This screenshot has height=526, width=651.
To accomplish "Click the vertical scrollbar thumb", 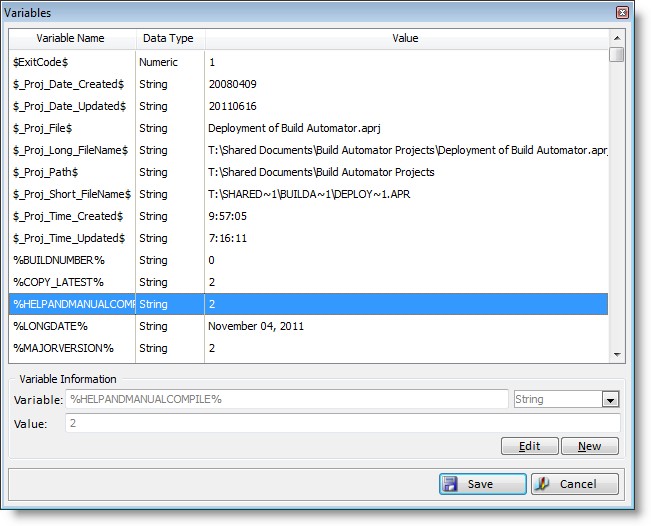I will click(617, 54).
